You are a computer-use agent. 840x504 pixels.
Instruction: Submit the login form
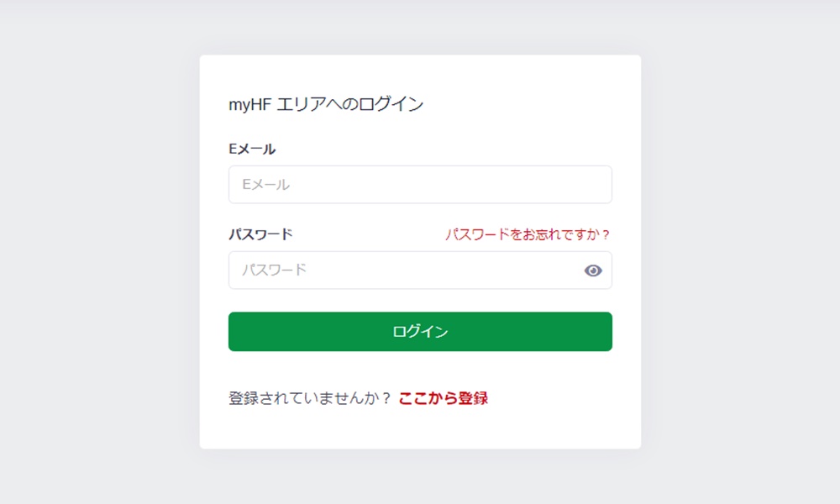419,331
